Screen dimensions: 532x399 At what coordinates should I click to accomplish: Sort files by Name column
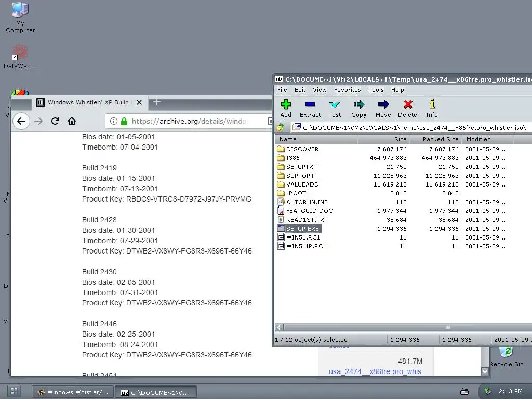pos(315,139)
